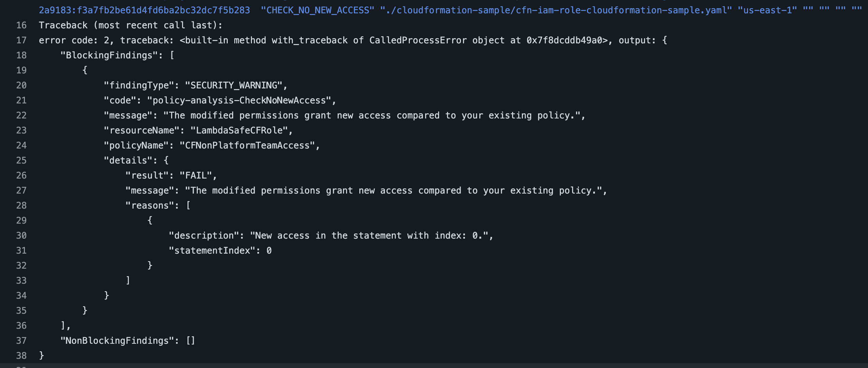Select line number 37 for NonBlockingFindings

[21, 341]
